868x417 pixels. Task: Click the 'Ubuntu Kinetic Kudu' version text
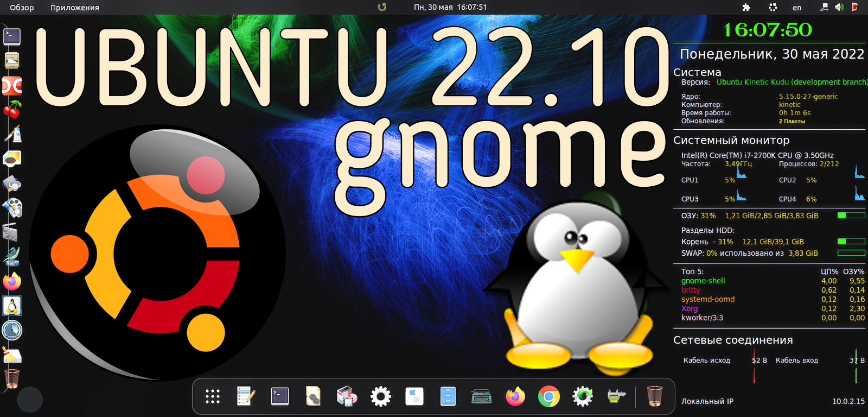pyautogui.click(x=792, y=82)
